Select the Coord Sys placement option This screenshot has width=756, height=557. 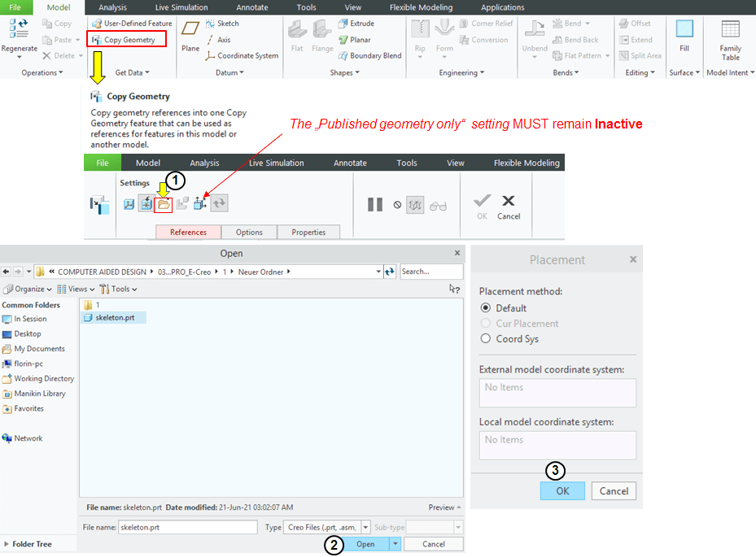point(487,339)
